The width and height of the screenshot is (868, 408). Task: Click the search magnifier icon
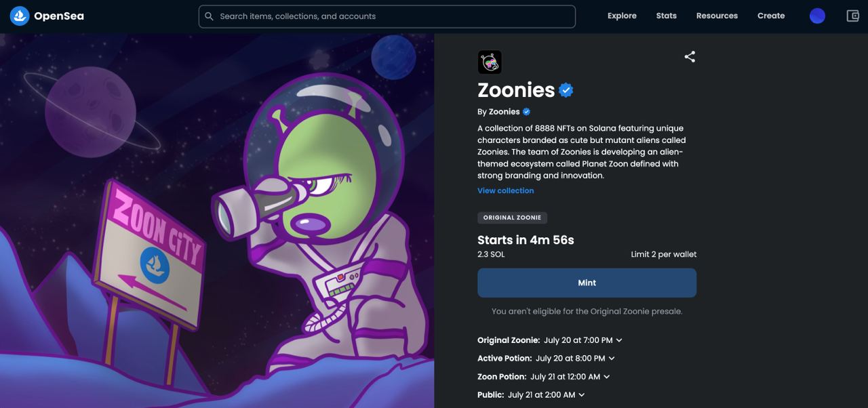[x=209, y=16]
